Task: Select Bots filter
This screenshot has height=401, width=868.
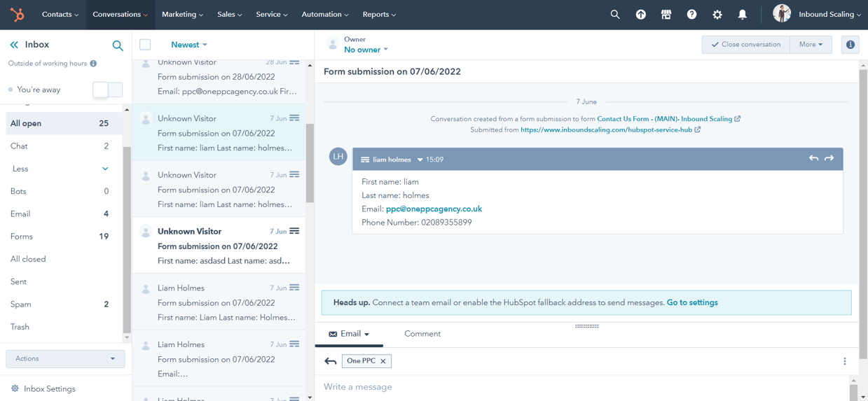Action: click(60, 191)
